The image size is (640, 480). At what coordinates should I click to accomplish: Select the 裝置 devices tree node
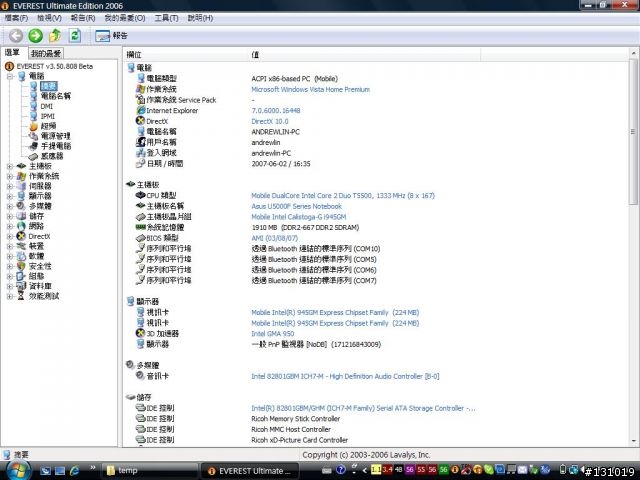point(36,246)
